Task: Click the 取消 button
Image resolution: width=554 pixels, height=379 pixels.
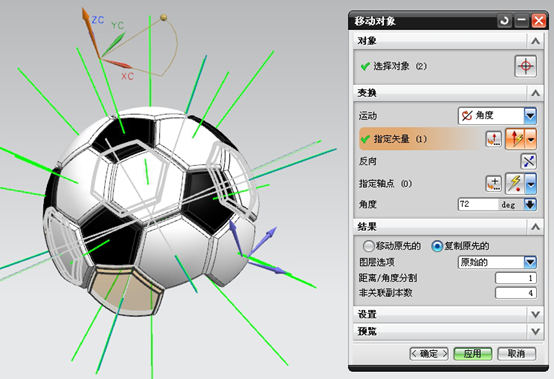Action: (x=517, y=354)
